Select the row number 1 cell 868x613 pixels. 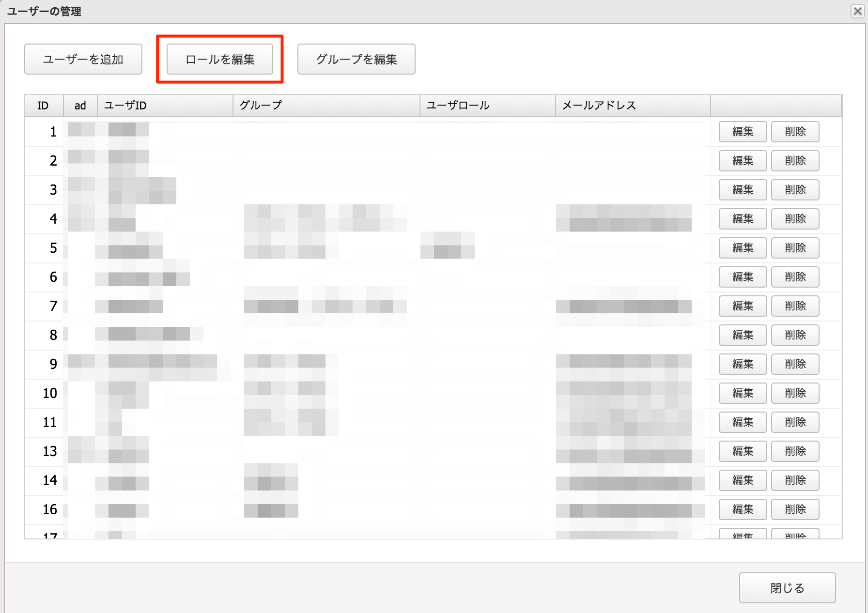point(44,132)
